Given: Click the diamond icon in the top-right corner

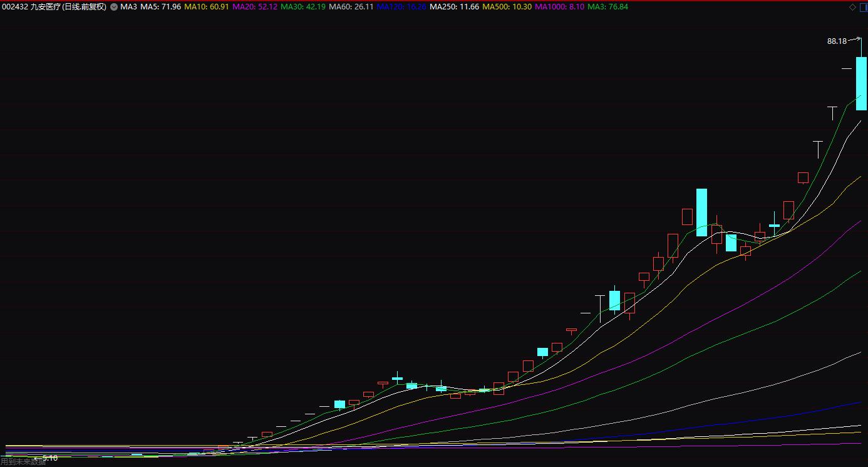Looking at the screenshot, I should pos(852,7).
